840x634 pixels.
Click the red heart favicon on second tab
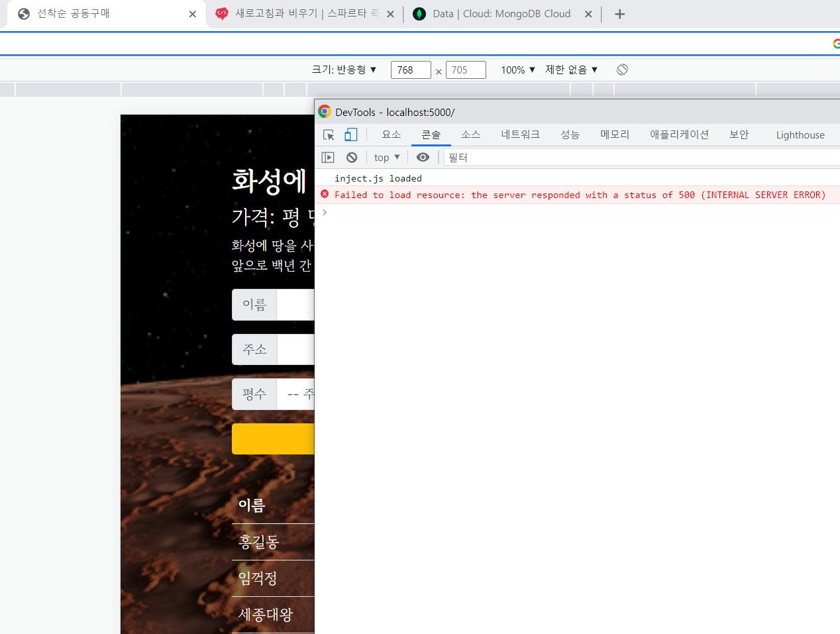pyautogui.click(x=222, y=14)
